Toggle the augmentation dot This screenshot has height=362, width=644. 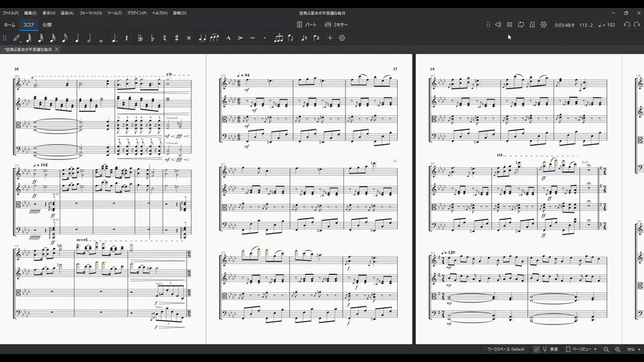click(x=115, y=38)
